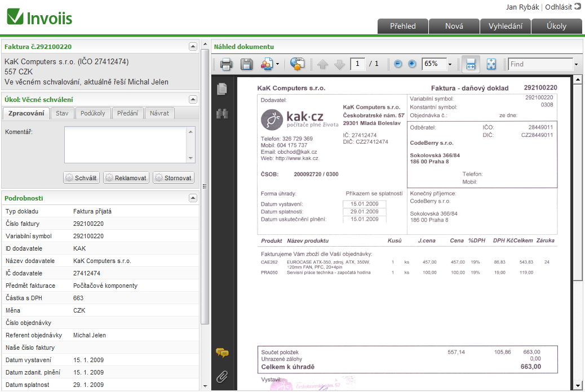The height and width of the screenshot is (392, 585).
Task: Click the globe web conversion icon
Action: click(298, 64)
